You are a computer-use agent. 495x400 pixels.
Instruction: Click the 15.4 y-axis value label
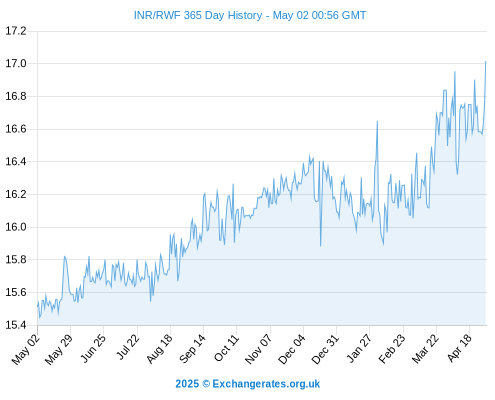pyautogui.click(x=16, y=325)
